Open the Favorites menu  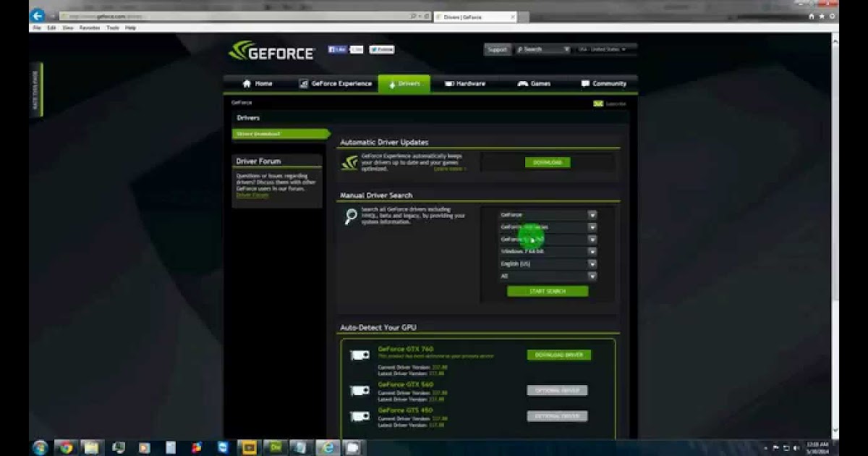[x=90, y=28]
